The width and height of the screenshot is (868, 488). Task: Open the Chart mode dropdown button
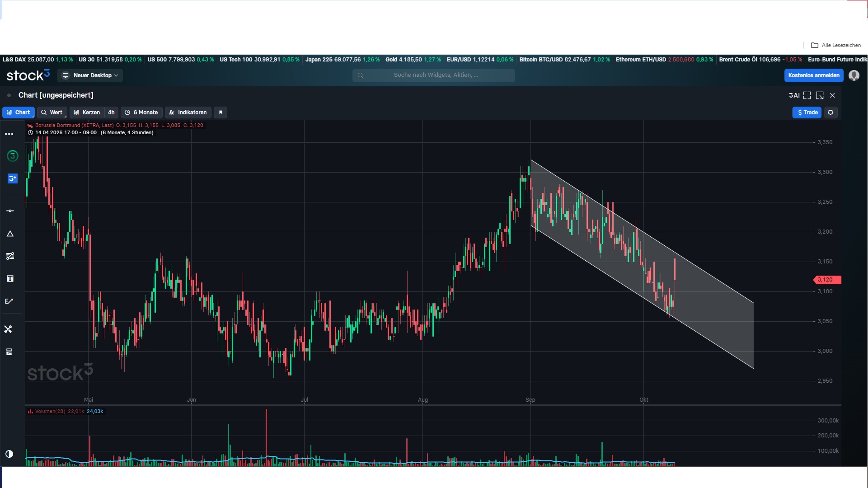point(19,113)
